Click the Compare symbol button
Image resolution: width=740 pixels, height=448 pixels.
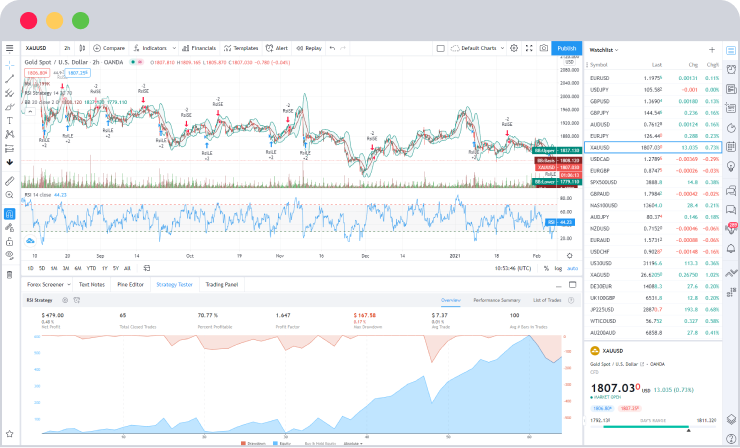pos(111,48)
